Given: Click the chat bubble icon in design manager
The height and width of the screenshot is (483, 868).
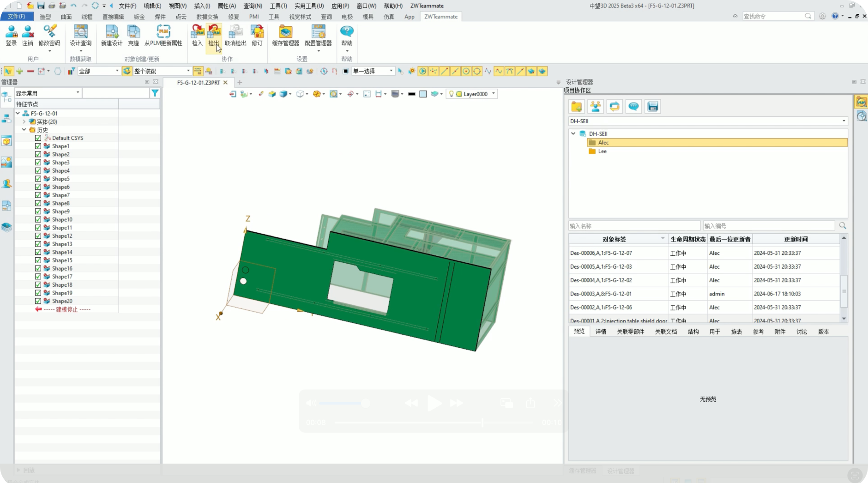Looking at the screenshot, I should [633, 107].
